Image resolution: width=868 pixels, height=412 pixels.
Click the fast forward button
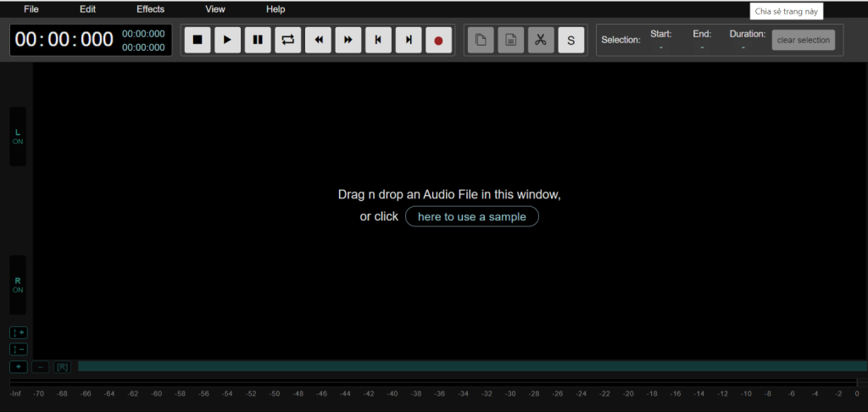pyautogui.click(x=348, y=40)
